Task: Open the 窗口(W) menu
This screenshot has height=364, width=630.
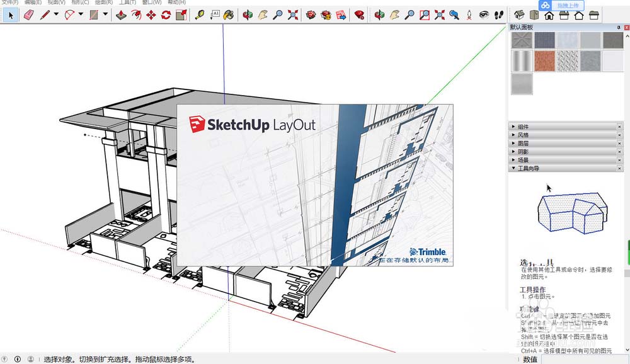Action: 152,2
